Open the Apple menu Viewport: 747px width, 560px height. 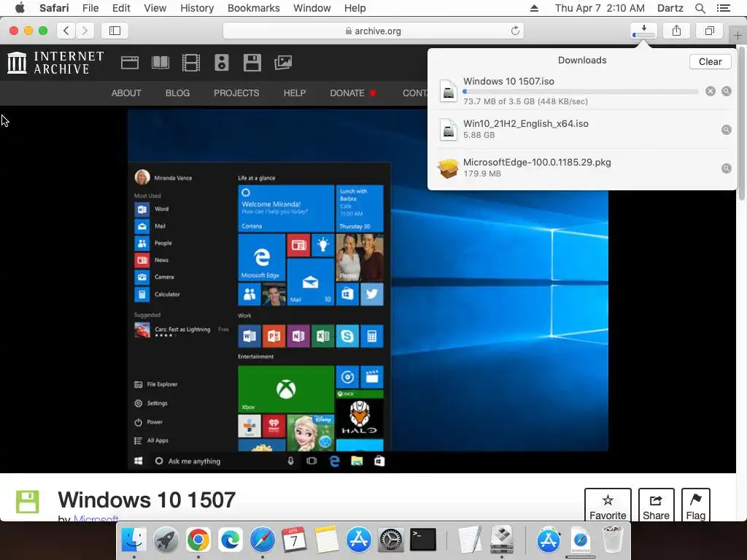[x=20, y=8]
